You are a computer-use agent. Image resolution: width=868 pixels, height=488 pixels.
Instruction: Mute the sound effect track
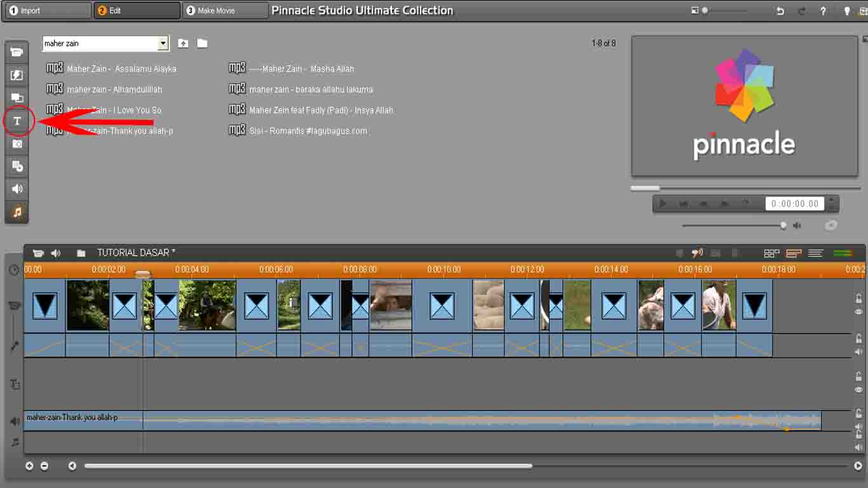tap(858, 426)
